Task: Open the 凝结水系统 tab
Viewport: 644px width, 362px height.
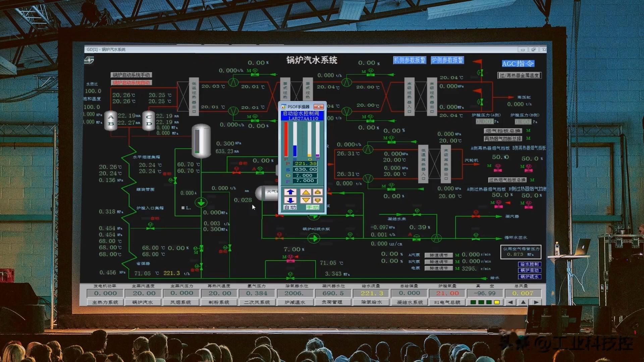Action: tap(410, 302)
